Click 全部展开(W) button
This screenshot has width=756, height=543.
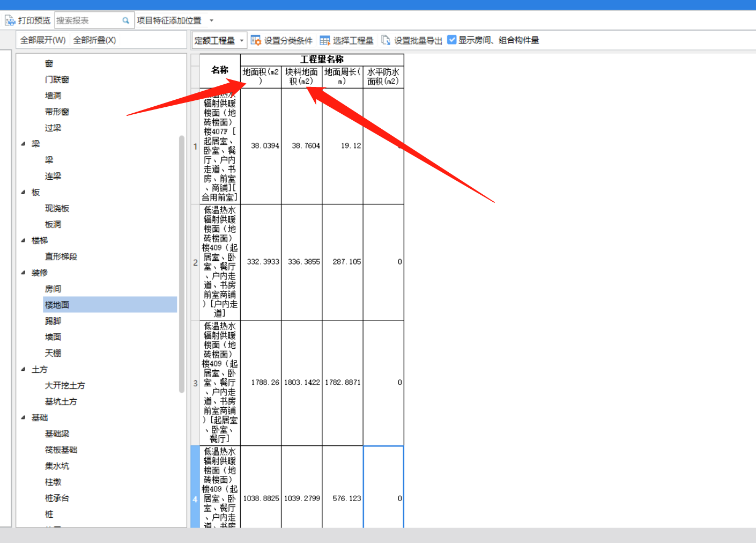point(43,40)
